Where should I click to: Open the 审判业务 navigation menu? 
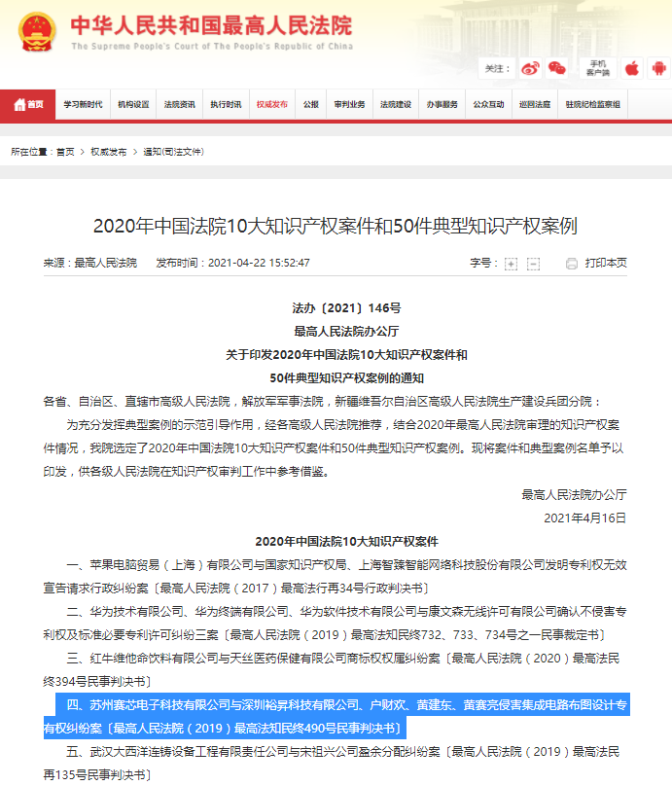point(349,105)
